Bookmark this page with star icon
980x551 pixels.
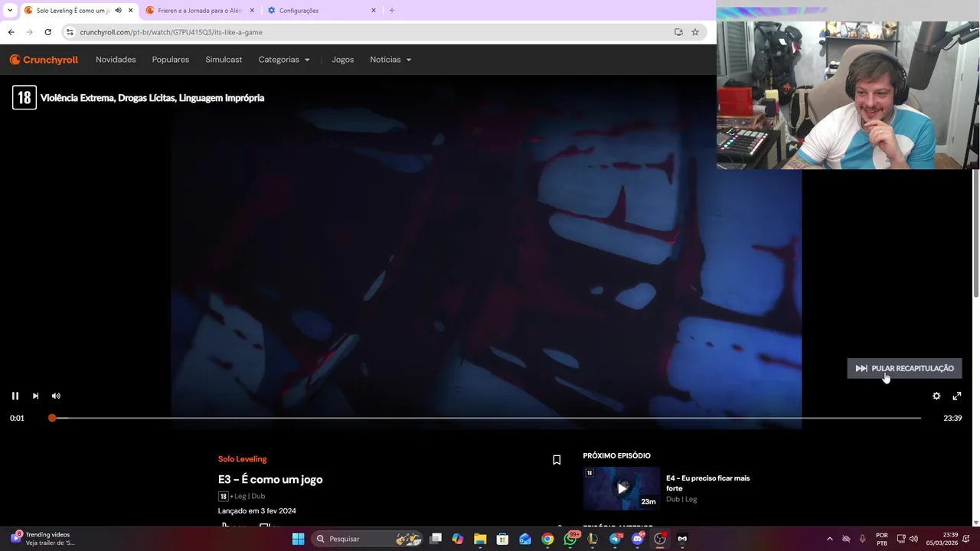click(x=695, y=32)
